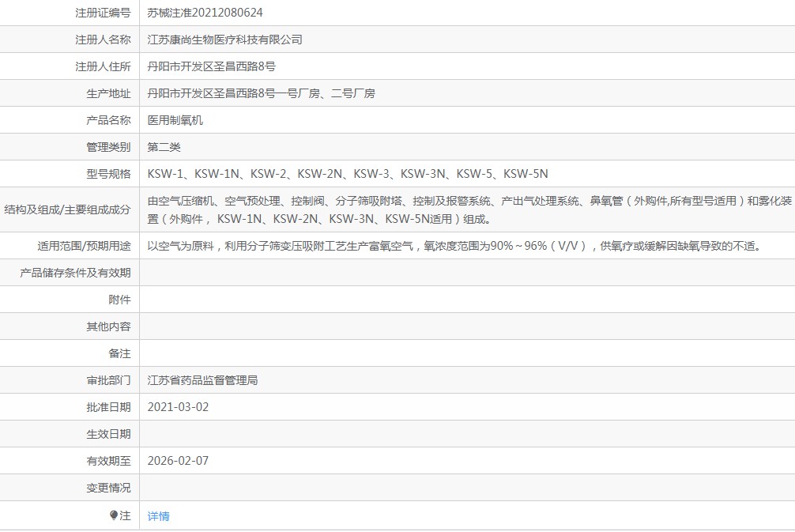795x532 pixels.
Task: Select expiry date 2026-02-07
Action: click(x=178, y=461)
